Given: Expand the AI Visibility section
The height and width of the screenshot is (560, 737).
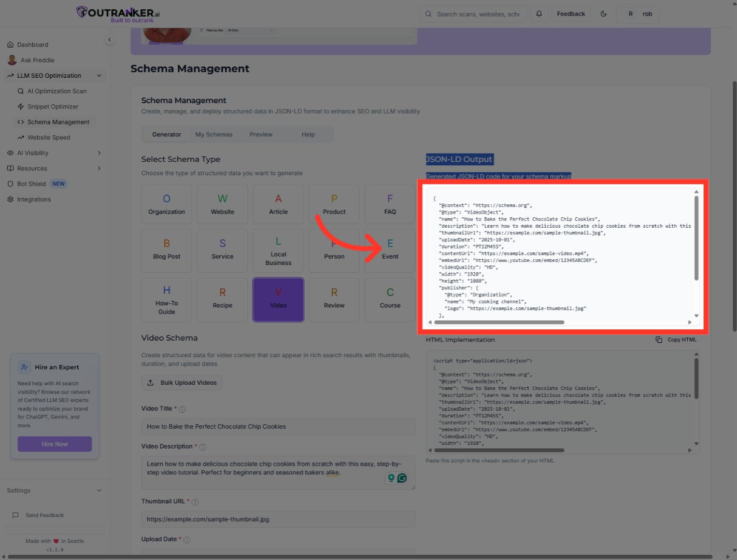Looking at the screenshot, I should coord(98,152).
